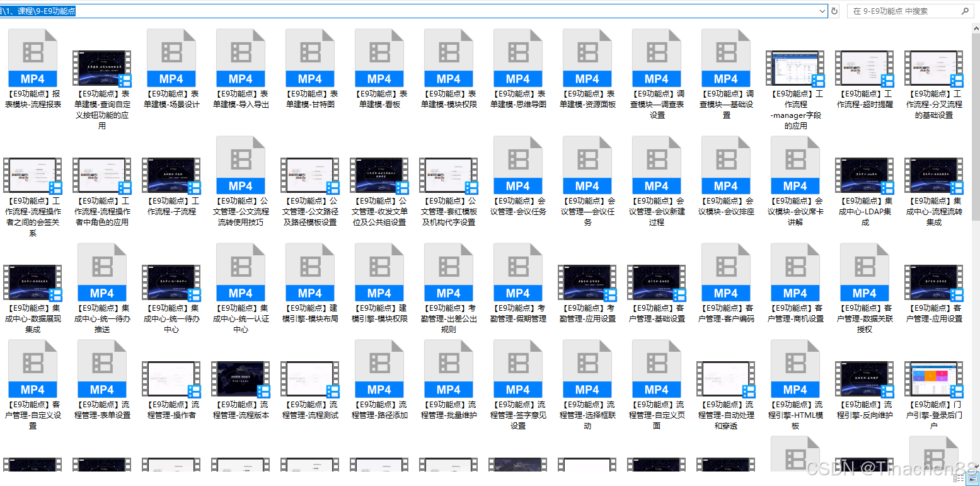
Task: Open the 报表模块-流程报表 MP4 file
Action: 33,58
